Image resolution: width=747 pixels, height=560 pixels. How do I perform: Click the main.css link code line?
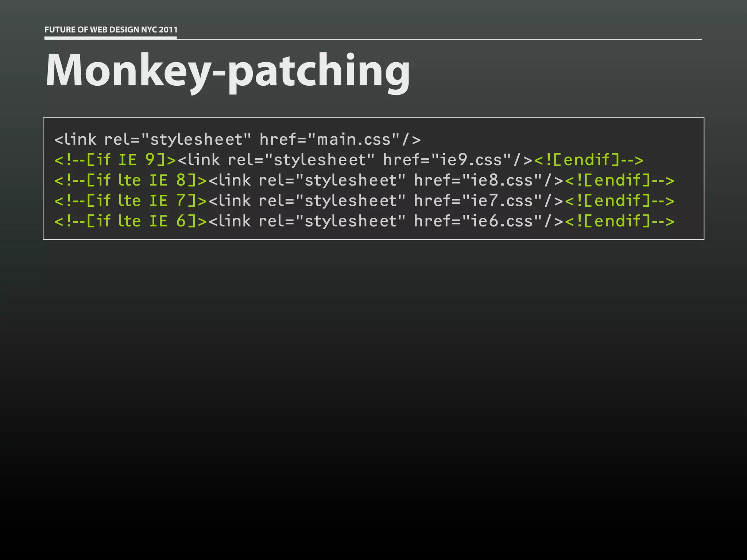pyautogui.click(x=237, y=139)
